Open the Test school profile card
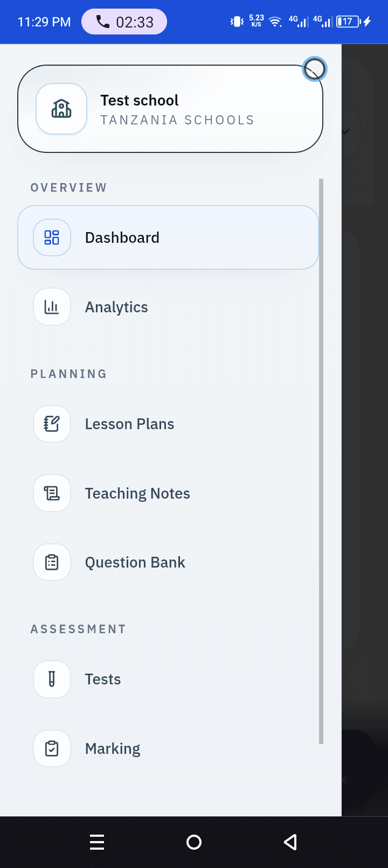This screenshot has width=388, height=868. 170,109
